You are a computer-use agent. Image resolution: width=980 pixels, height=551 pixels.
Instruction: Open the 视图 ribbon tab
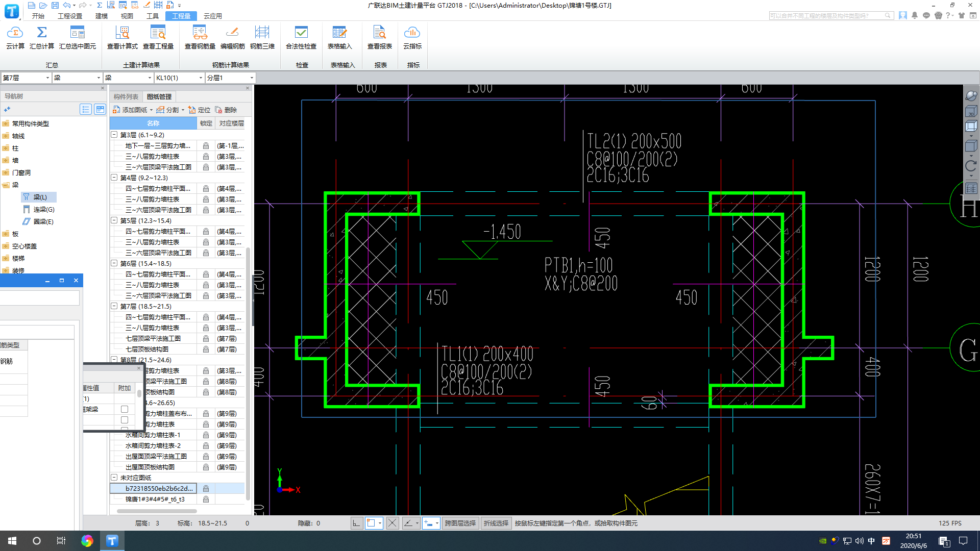point(127,16)
